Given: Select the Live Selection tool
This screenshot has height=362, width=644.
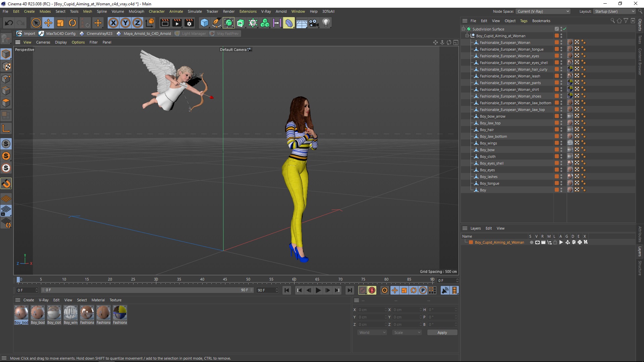Looking at the screenshot, I should pos(36,23).
